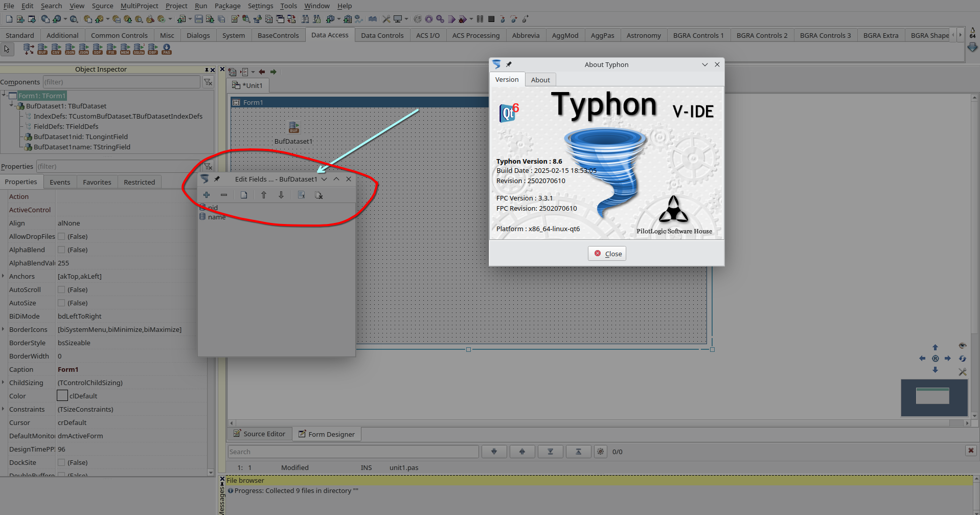Screen dimensions: 980x515
Task: Open the MultiProject menu
Action: 140,6
